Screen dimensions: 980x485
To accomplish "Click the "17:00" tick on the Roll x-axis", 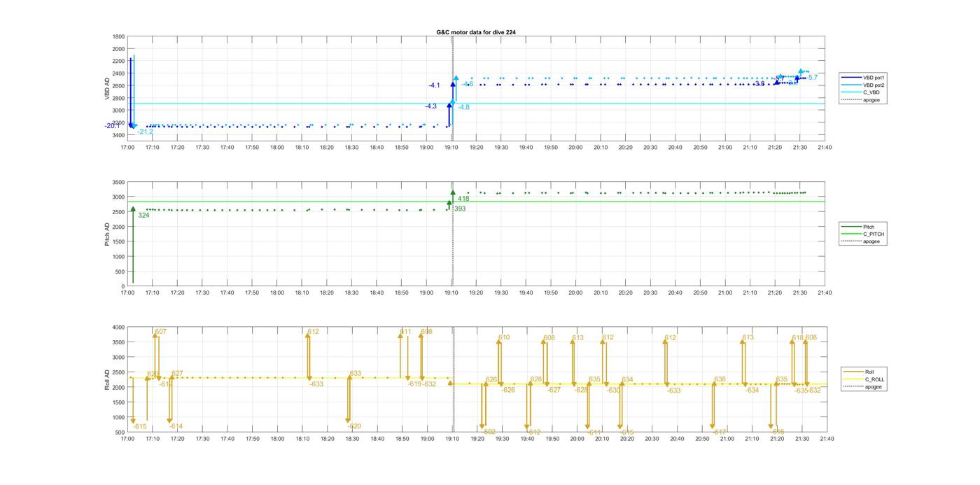I will (x=127, y=439).
